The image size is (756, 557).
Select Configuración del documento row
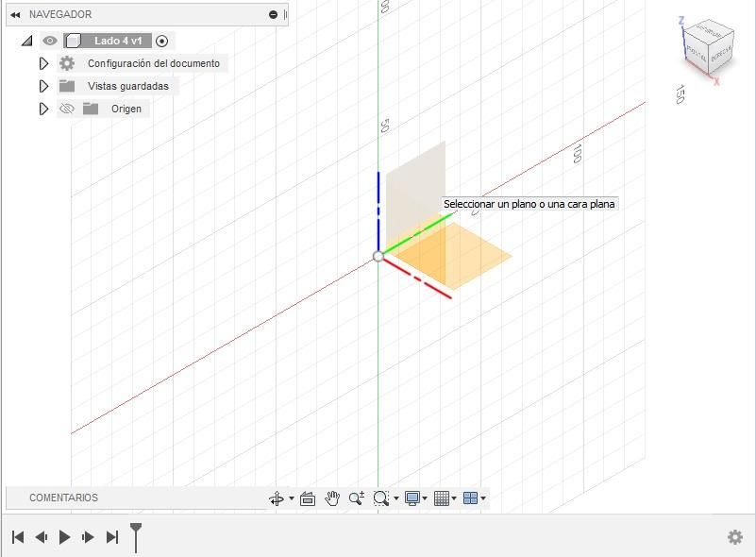click(153, 63)
